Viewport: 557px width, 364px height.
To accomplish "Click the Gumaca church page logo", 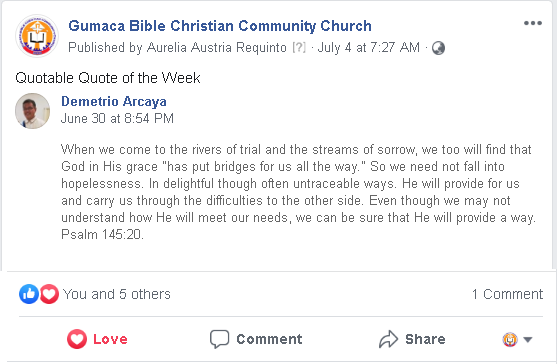I will pyautogui.click(x=37, y=36).
